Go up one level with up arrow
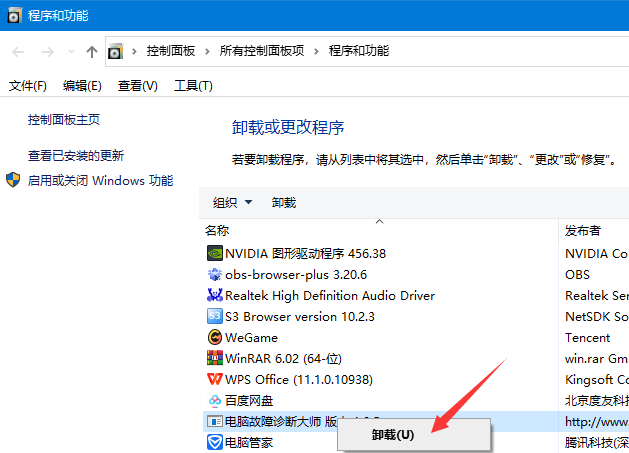 pyautogui.click(x=92, y=51)
